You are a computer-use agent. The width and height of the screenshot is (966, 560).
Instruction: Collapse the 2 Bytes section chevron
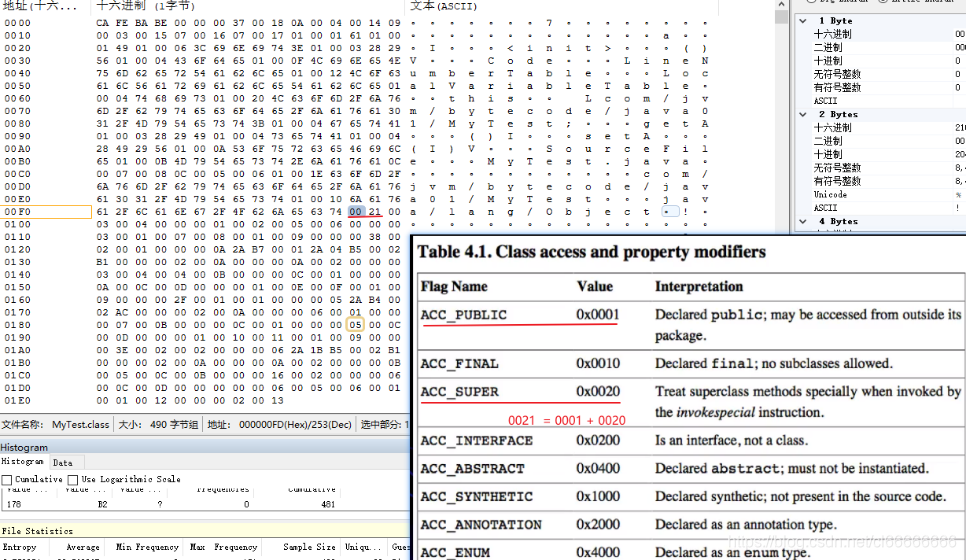click(x=803, y=114)
